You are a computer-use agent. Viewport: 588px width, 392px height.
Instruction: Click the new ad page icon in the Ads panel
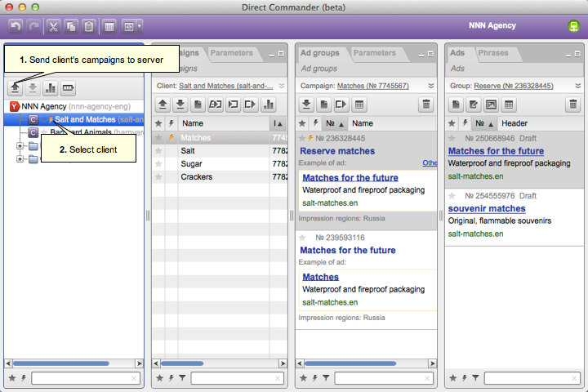(456, 105)
